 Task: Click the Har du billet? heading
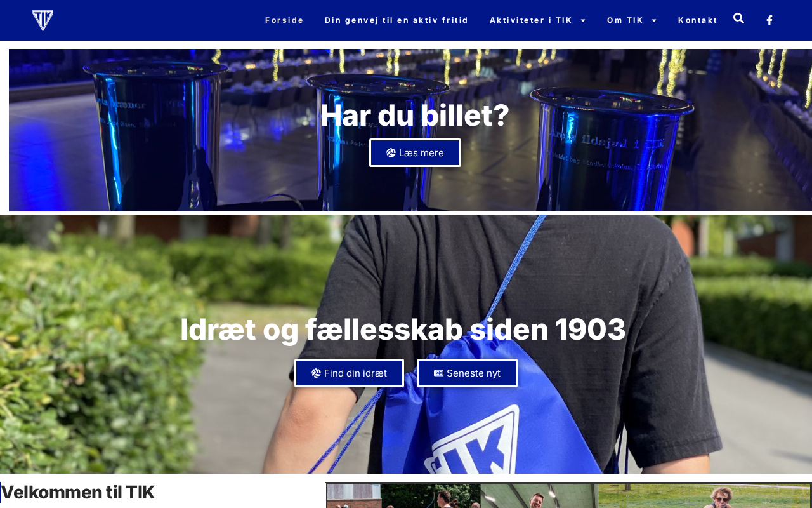pyautogui.click(x=415, y=116)
